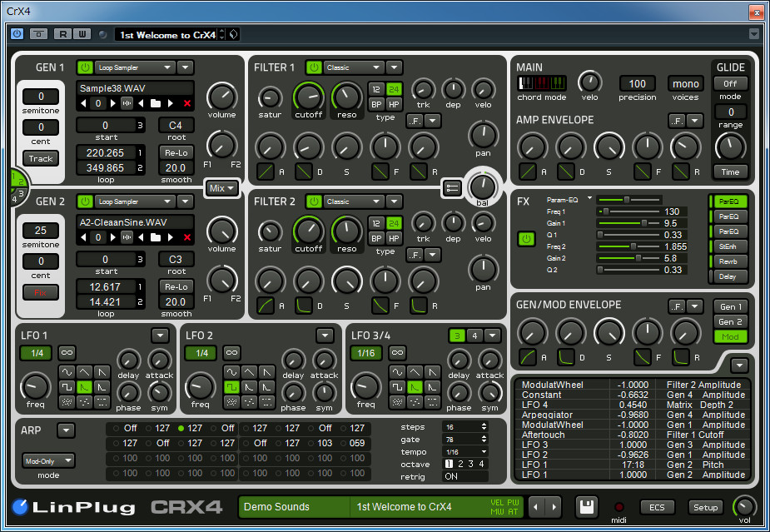Image resolution: width=770 pixels, height=532 pixels.
Task: Click previous preset arrow in bottom bar
Action: (x=537, y=507)
